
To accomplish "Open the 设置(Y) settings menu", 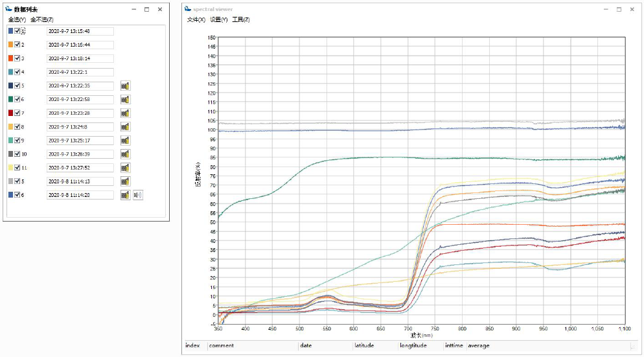I will pos(218,19).
